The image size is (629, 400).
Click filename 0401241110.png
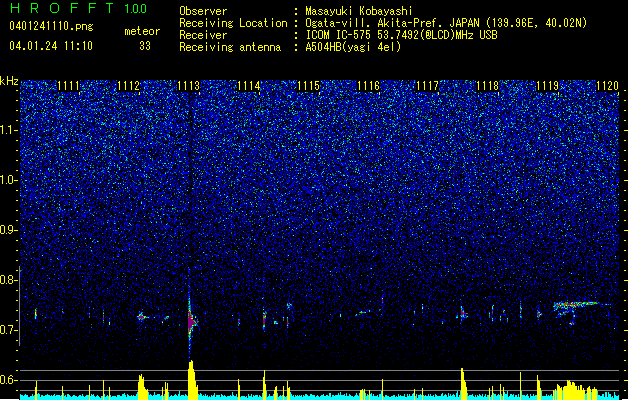(x=51, y=26)
